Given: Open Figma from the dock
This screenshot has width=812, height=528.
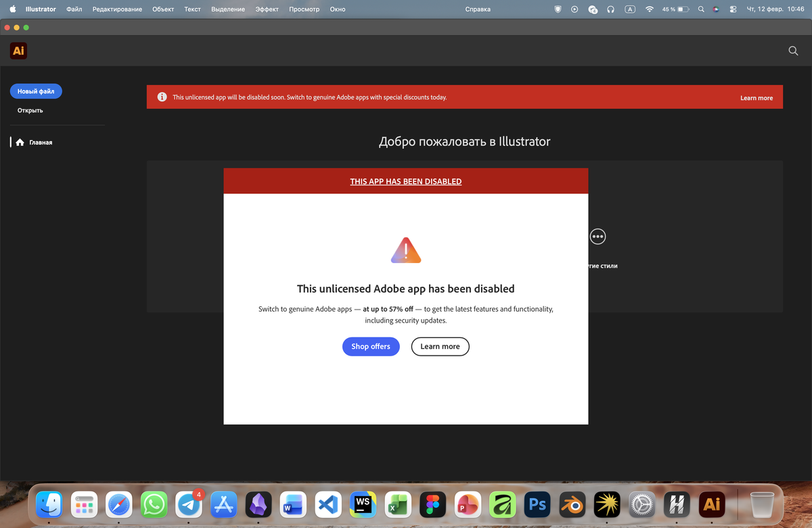Looking at the screenshot, I should (x=433, y=504).
